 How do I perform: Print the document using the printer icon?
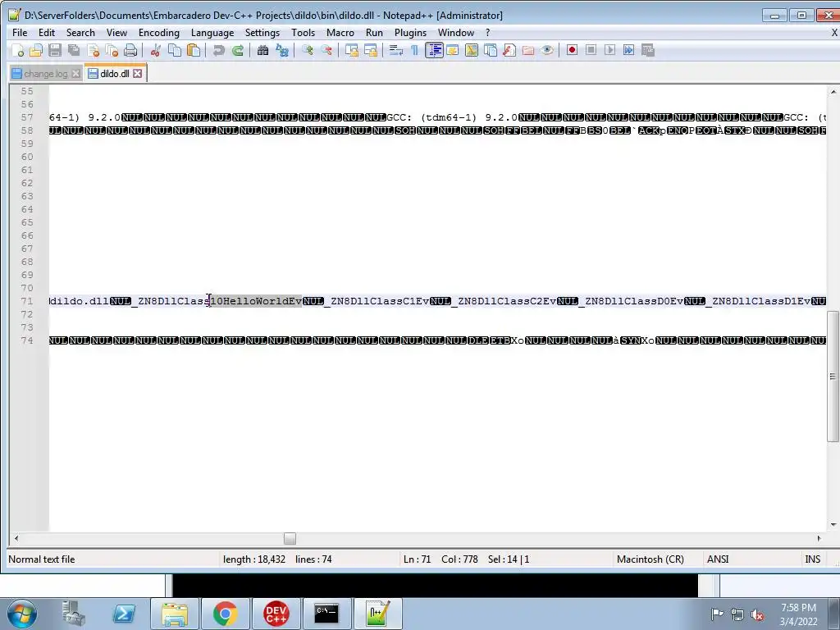tap(130, 50)
